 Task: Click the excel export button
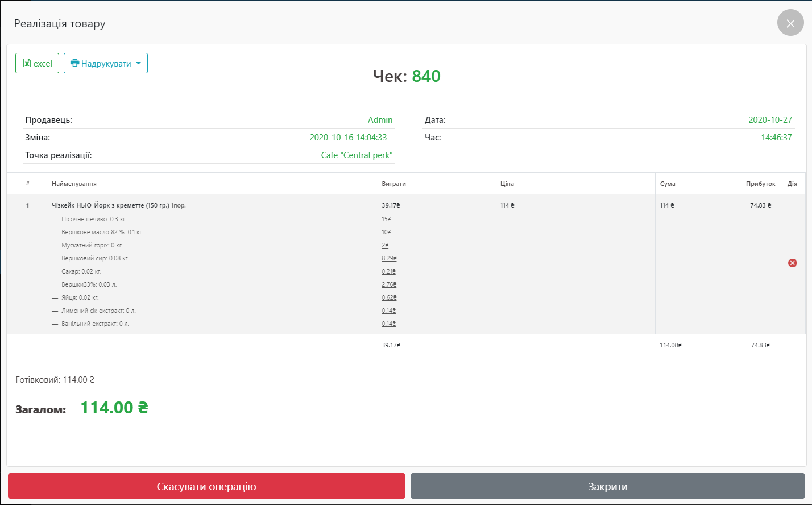[x=37, y=64]
